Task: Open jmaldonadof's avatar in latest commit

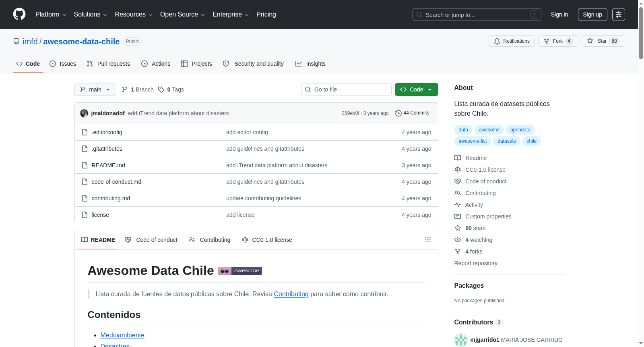Action: (x=84, y=113)
